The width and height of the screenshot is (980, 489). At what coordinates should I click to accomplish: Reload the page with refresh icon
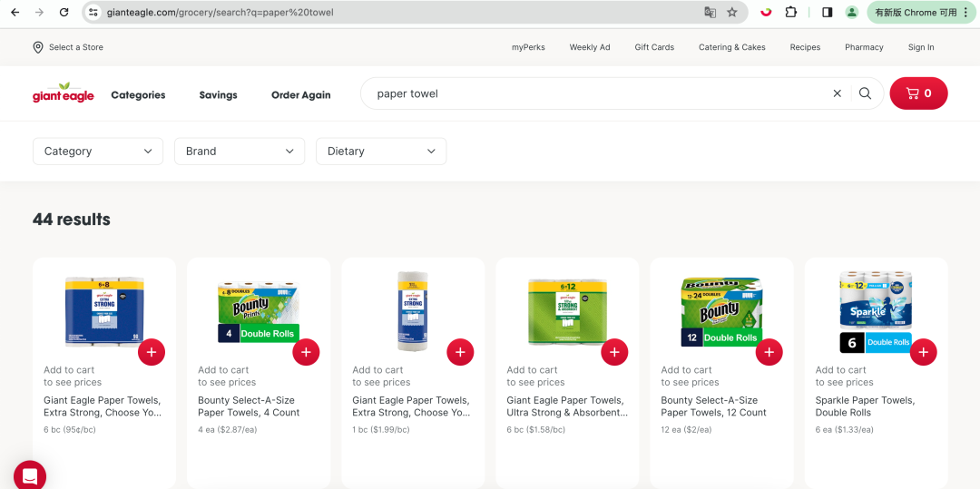point(64,13)
